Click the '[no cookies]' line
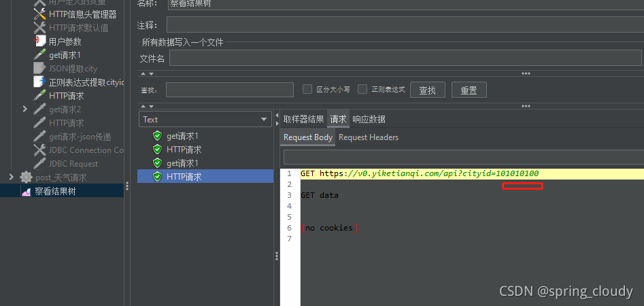Viewport: 644px width, 306px height. point(329,228)
